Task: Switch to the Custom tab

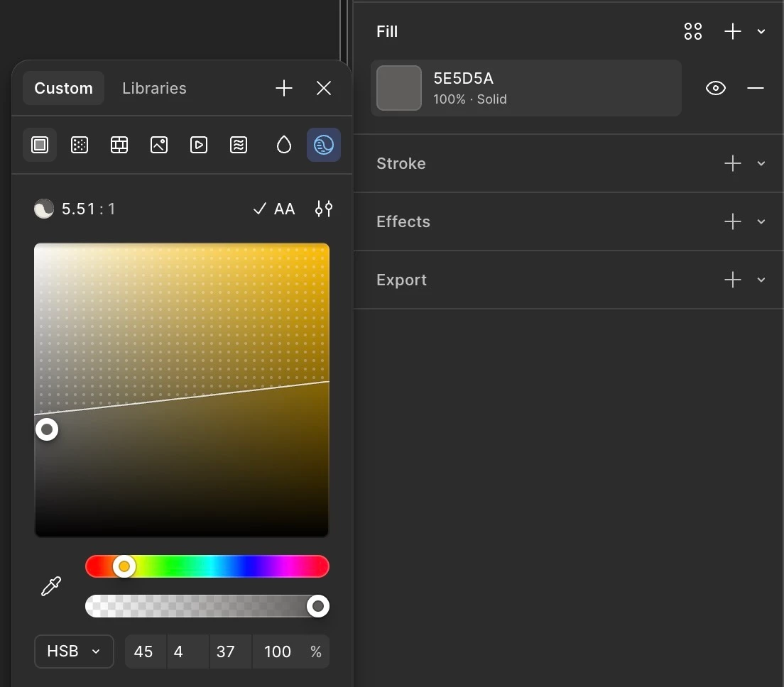Action: [x=63, y=88]
